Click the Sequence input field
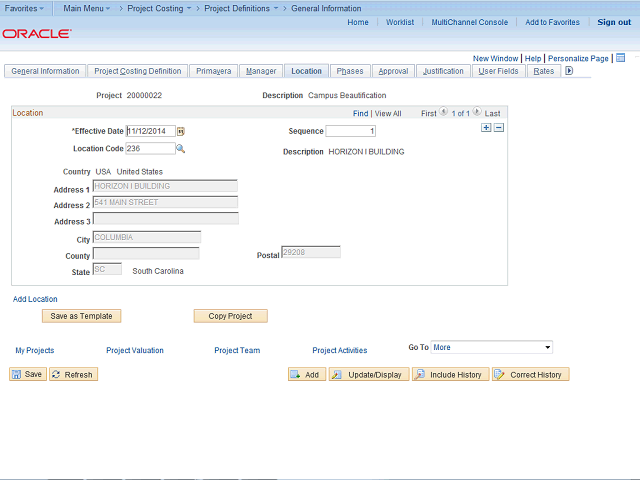This screenshot has height=480, width=640. 350,131
